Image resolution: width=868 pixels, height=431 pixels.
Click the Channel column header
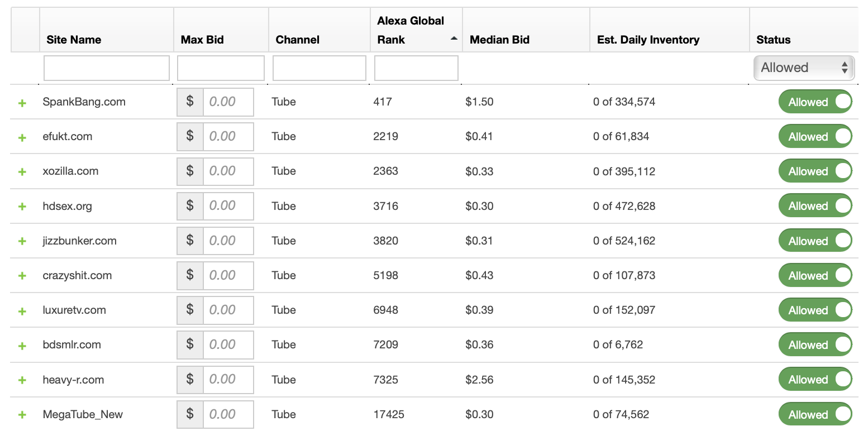coord(298,40)
